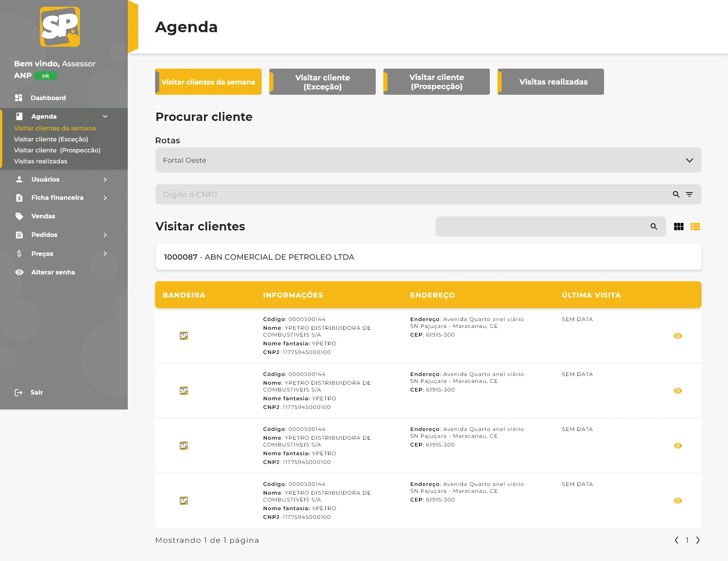Switch to Visitar cliente (Exceção) tab

pos(322,82)
